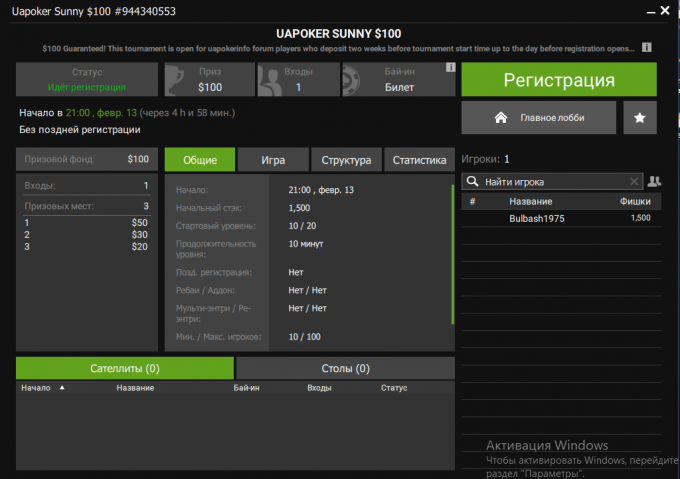Click third place prize $20
Screen dimensions: 680x479
[x=139, y=247]
